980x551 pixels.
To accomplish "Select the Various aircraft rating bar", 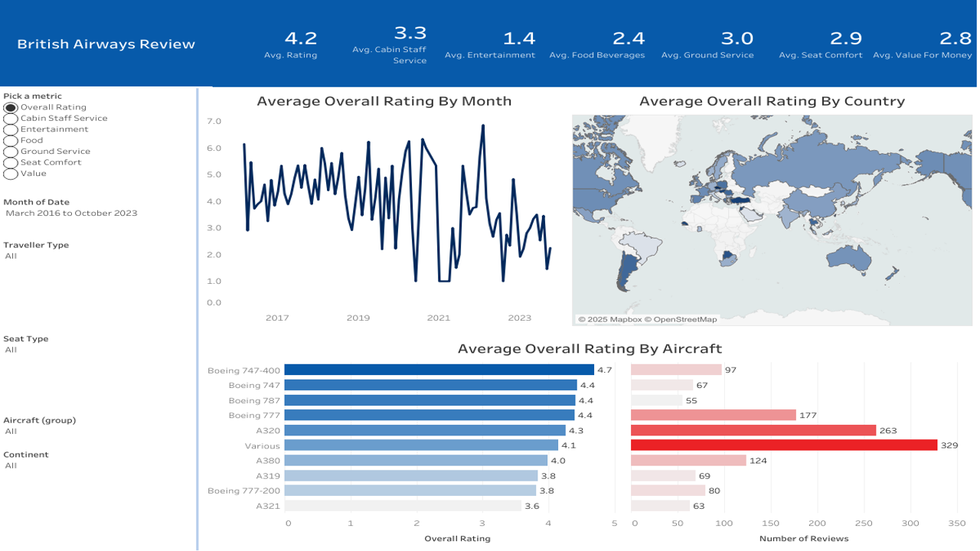I will (x=421, y=445).
